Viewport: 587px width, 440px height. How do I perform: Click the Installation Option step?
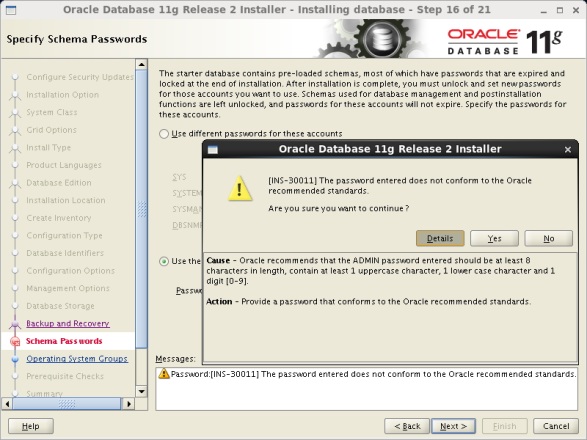[x=63, y=95]
